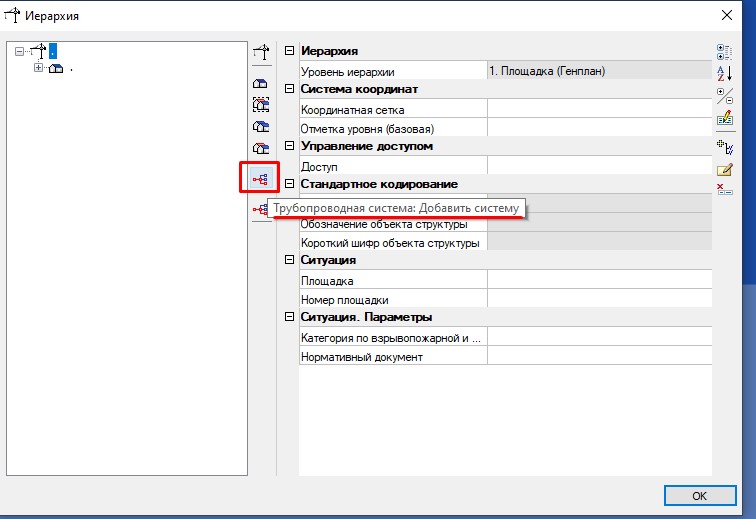
Task: Collapse the Иерархия property section
Action: coord(290,51)
